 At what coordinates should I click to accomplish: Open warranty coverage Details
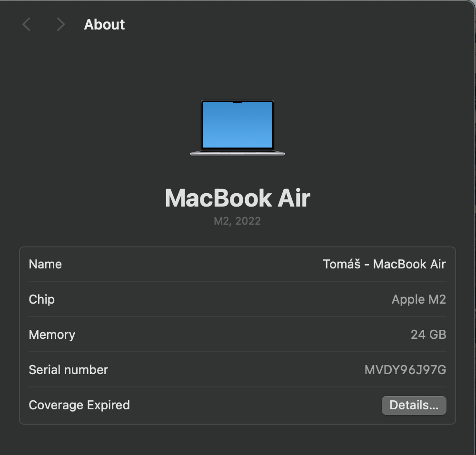414,405
